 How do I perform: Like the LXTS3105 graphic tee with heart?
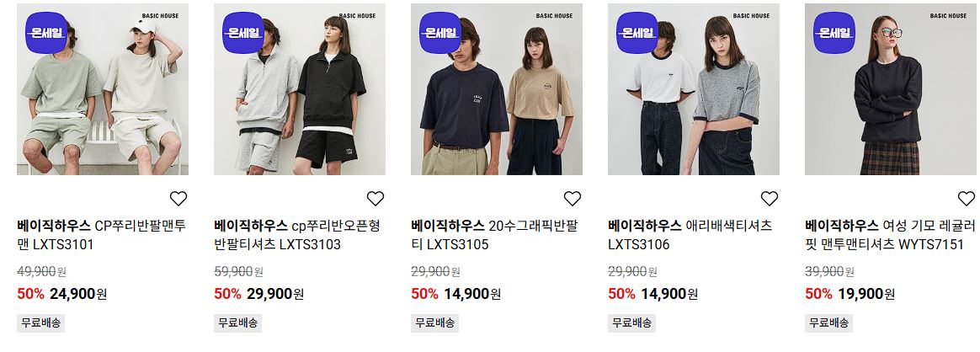(572, 199)
